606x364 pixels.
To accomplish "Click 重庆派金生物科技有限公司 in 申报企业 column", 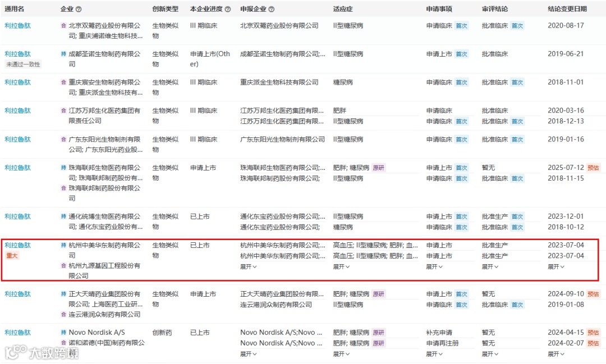I will click(x=279, y=82).
